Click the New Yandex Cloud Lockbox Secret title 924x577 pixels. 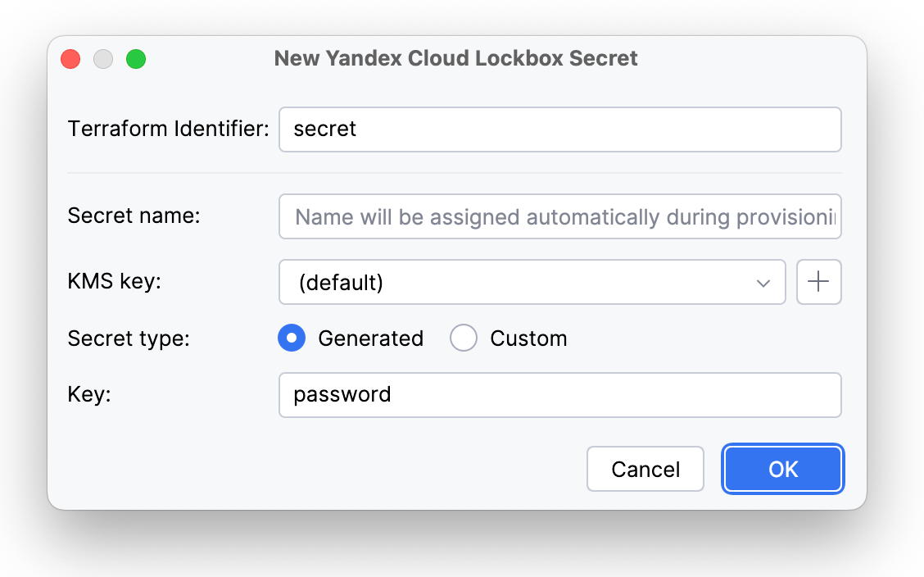[456, 59]
